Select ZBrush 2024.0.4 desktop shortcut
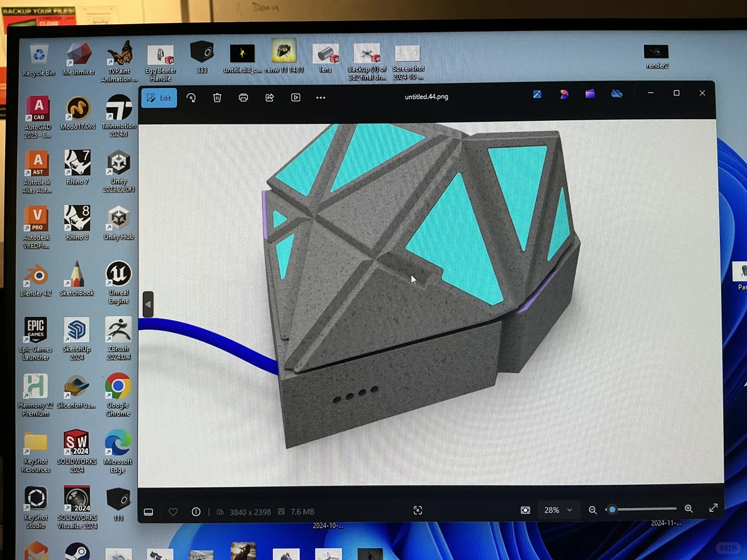This screenshot has width=747, height=560. [x=118, y=339]
